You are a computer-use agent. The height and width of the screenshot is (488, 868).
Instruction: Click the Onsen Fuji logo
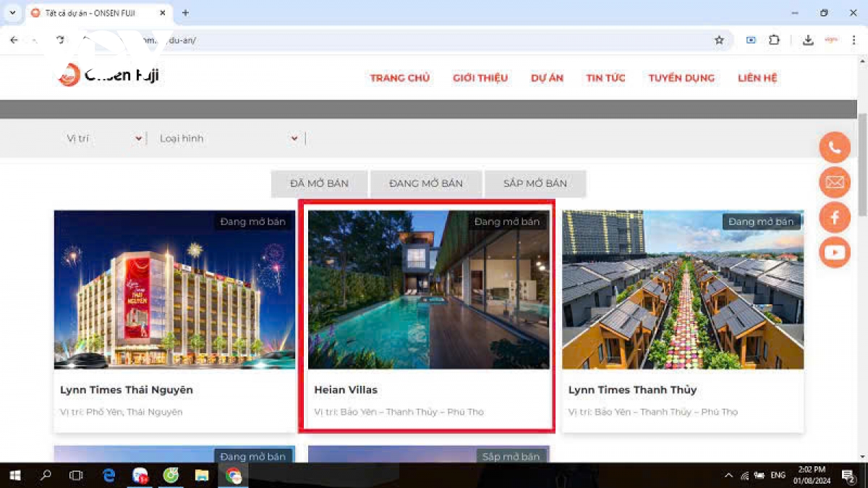pos(109,74)
